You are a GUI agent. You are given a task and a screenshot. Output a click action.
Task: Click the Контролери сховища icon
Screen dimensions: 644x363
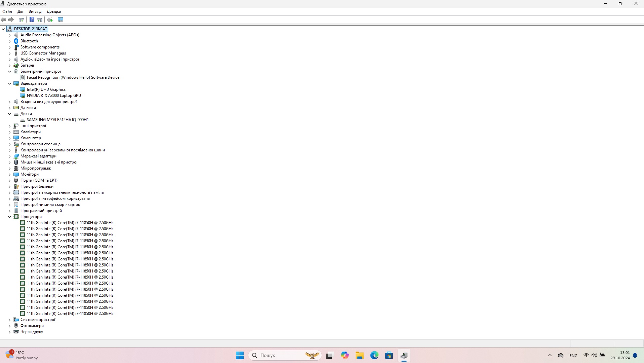16,144
